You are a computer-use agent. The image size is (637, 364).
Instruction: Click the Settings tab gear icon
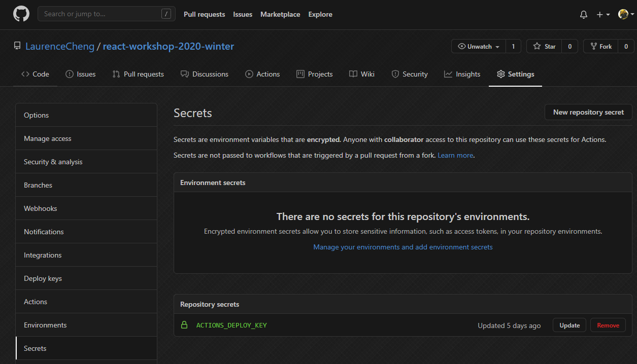click(x=501, y=74)
